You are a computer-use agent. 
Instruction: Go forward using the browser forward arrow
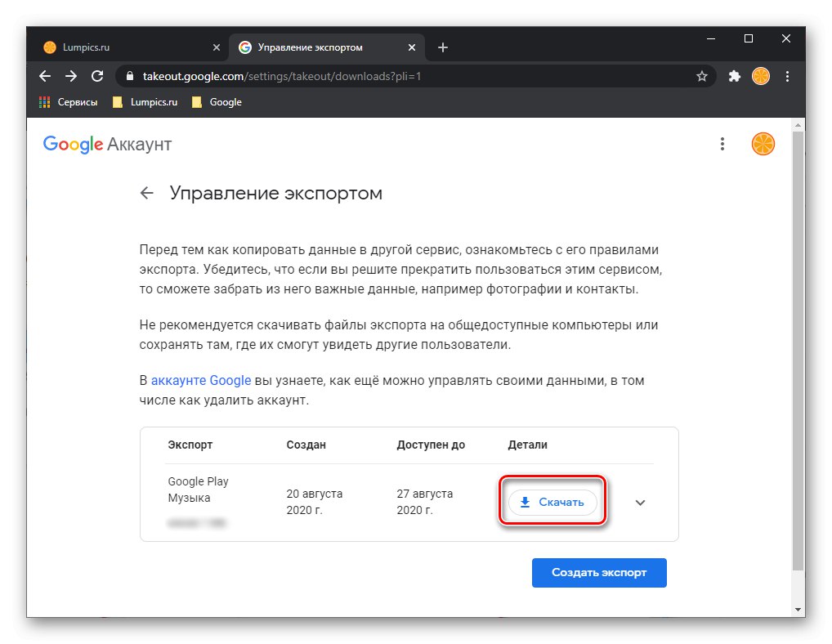70,76
